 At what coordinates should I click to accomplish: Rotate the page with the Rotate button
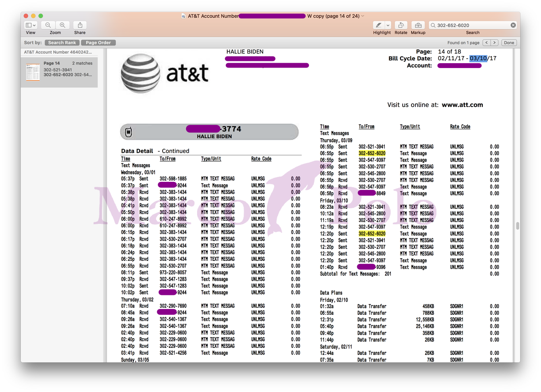point(401,25)
